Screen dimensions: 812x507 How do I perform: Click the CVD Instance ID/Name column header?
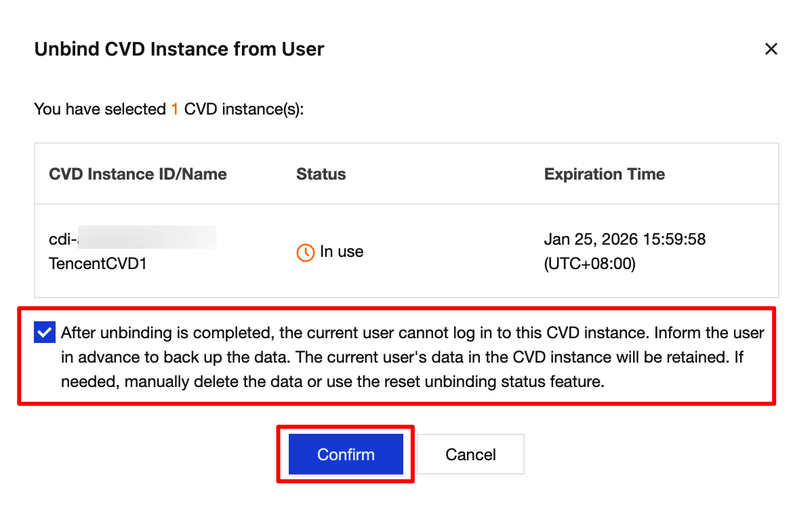pos(138,174)
